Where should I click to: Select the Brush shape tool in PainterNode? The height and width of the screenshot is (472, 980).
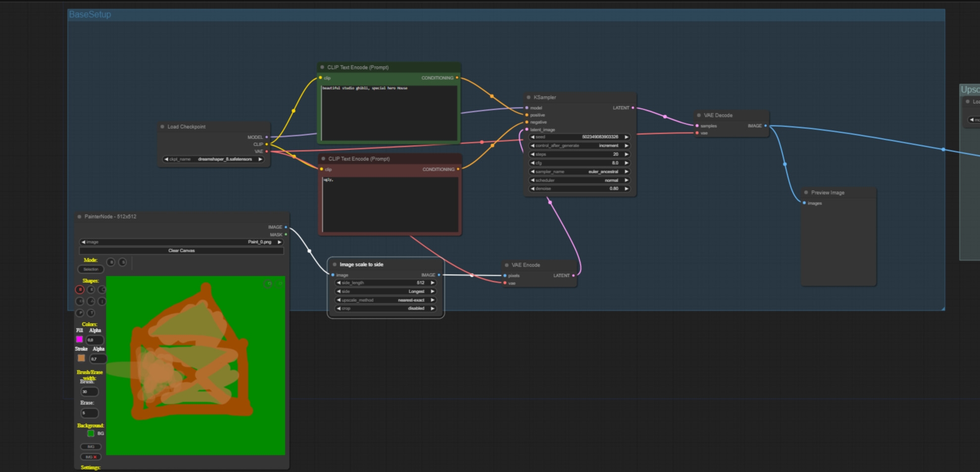pos(80,289)
